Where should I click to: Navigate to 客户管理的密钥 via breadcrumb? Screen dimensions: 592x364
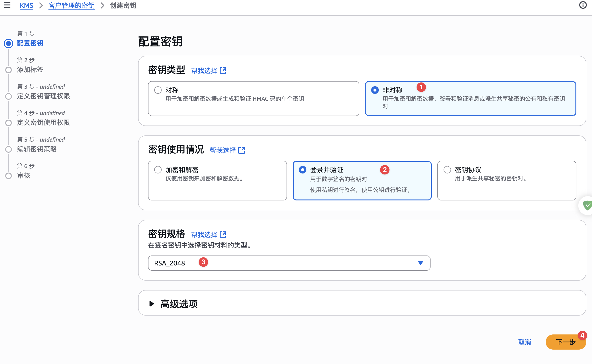coord(71,5)
